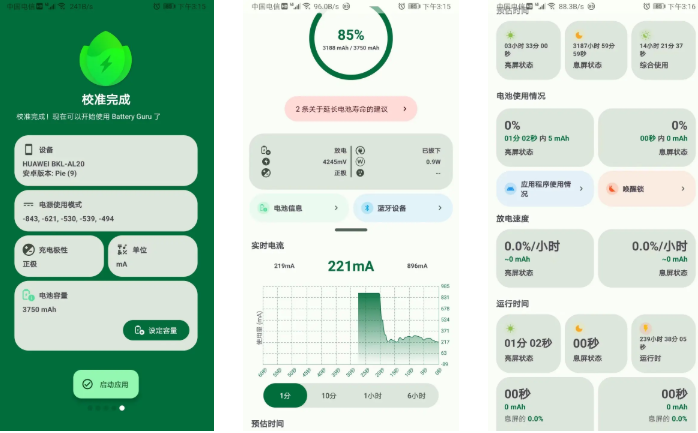Tap the temperature icon in the -- row
This screenshot has width=698, height=433.
(x=360, y=173)
